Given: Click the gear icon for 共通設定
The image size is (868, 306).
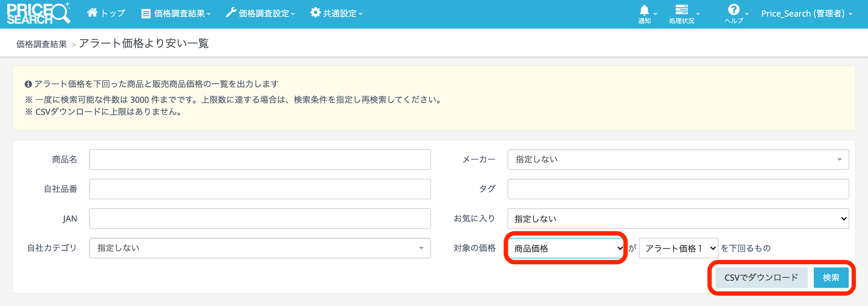Looking at the screenshot, I should tap(315, 13).
